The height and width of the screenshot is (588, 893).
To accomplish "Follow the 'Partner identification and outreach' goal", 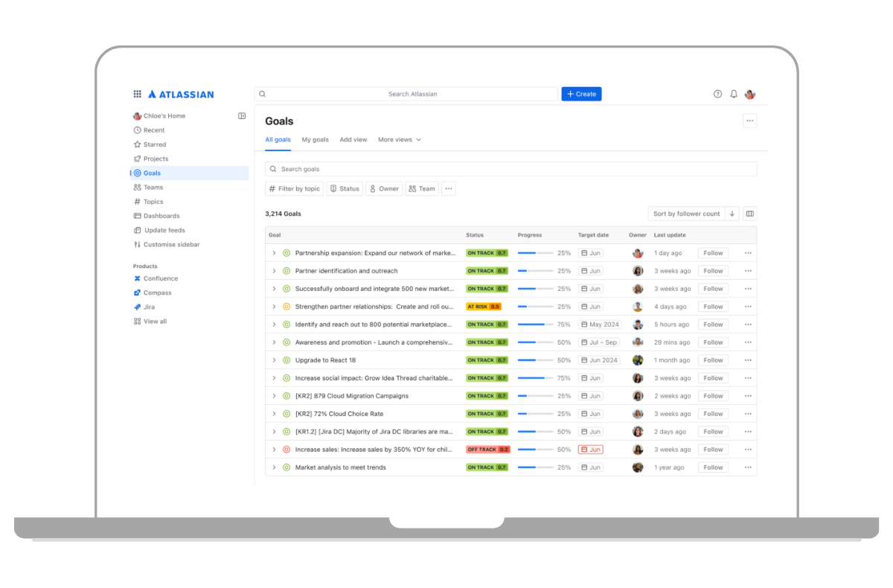I will click(713, 271).
